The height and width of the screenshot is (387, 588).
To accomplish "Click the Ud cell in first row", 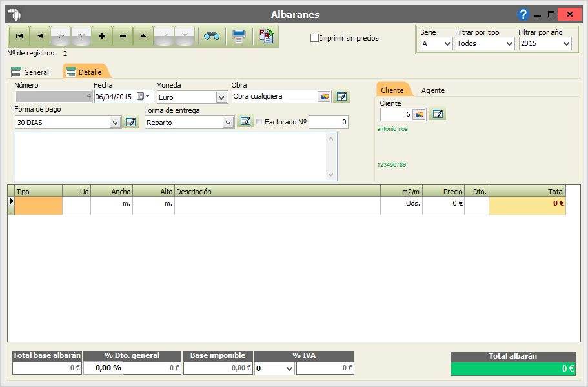I will [x=77, y=206].
